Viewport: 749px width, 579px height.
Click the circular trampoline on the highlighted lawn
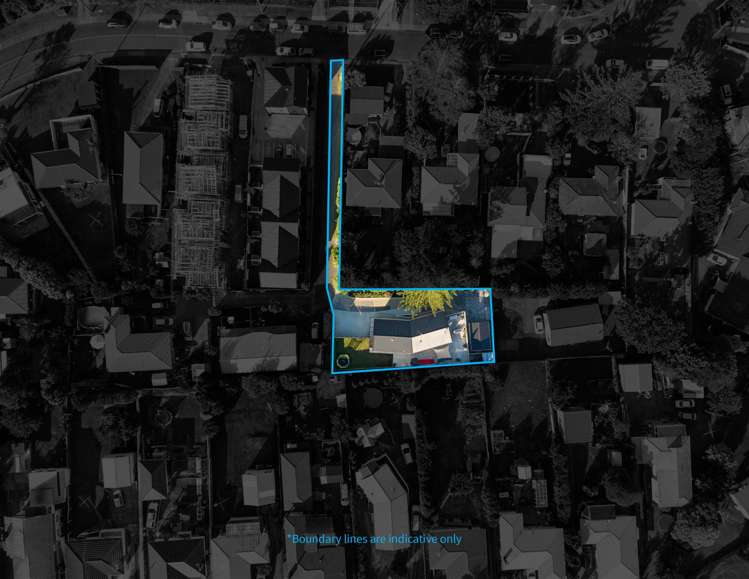pos(344,361)
